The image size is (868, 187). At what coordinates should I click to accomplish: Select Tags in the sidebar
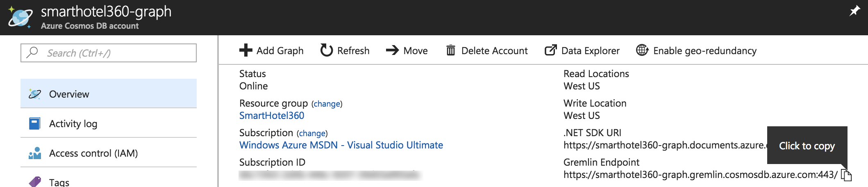point(59,182)
